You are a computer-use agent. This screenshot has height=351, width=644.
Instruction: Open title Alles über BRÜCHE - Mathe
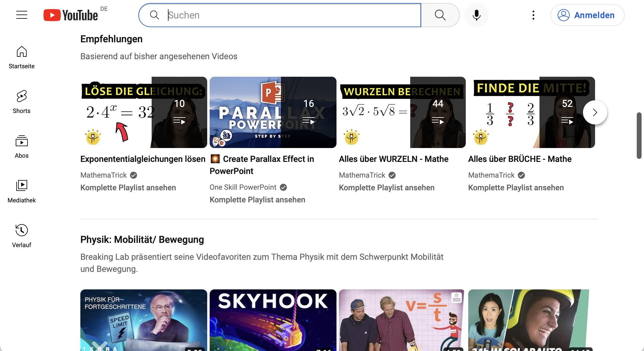point(520,159)
